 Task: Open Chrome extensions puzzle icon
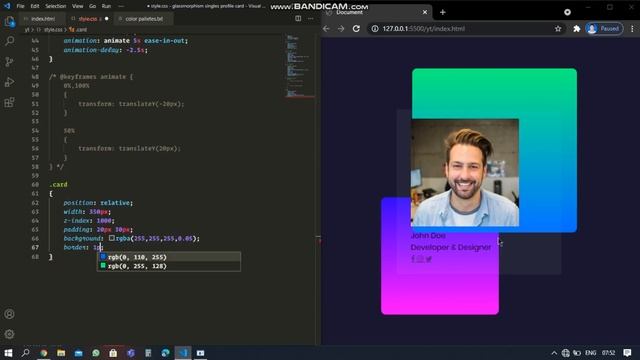click(576, 29)
